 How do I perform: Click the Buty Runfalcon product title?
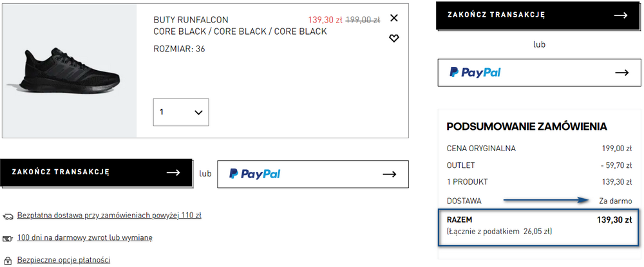[191, 20]
